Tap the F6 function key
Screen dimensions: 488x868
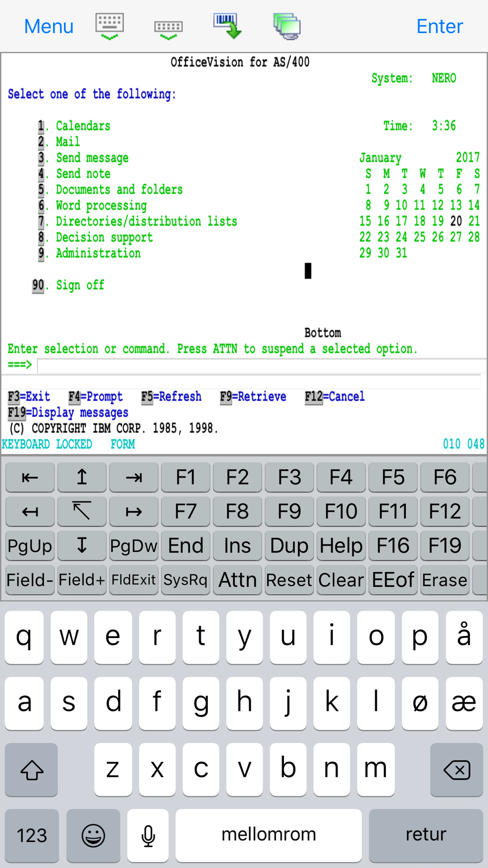pyautogui.click(x=445, y=477)
